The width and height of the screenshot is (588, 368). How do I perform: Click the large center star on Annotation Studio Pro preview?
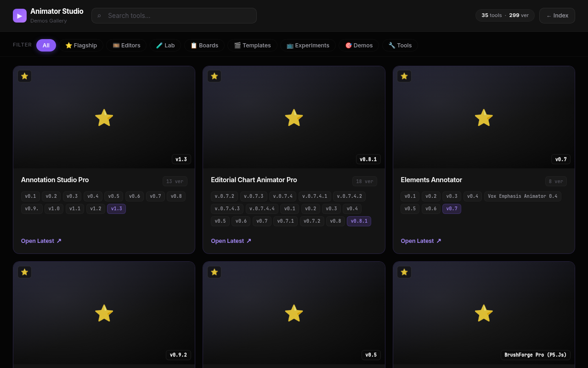(x=104, y=118)
